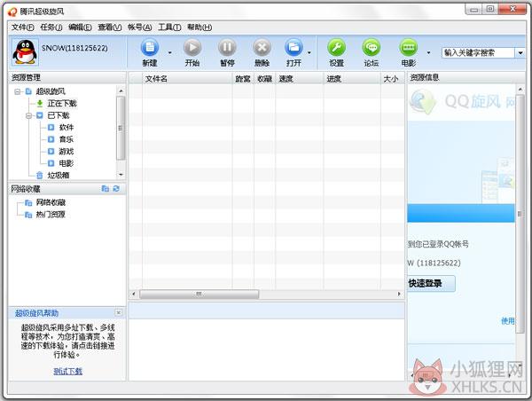Screen dimensions: 532x401
Task: Click the 新建 new task icon
Action: click(150, 48)
